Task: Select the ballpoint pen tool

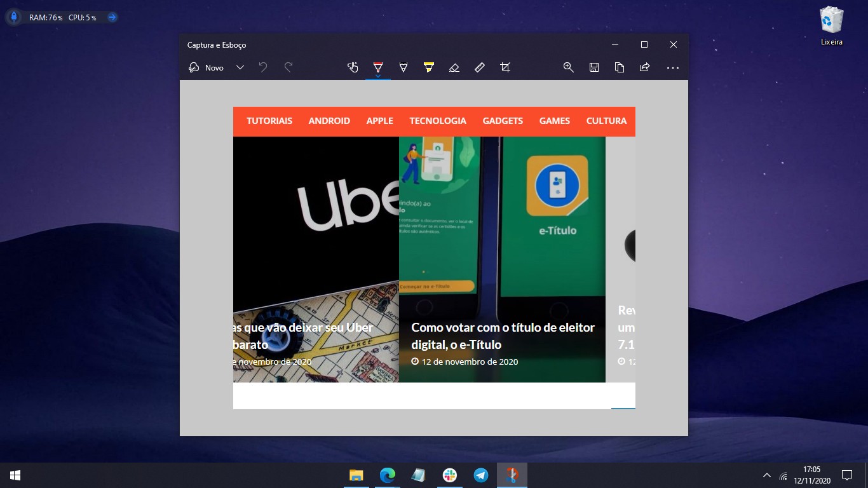Action: click(x=378, y=66)
